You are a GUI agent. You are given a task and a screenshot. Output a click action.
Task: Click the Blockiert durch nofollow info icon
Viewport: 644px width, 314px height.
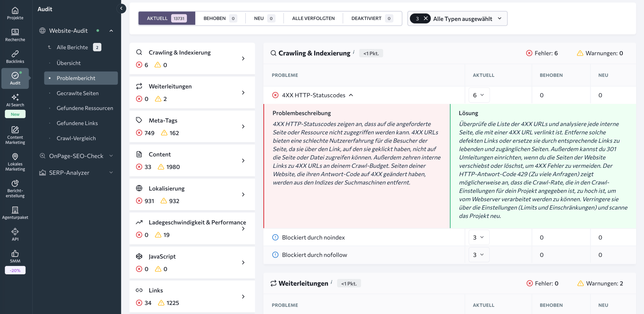pyautogui.click(x=275, y=255)
